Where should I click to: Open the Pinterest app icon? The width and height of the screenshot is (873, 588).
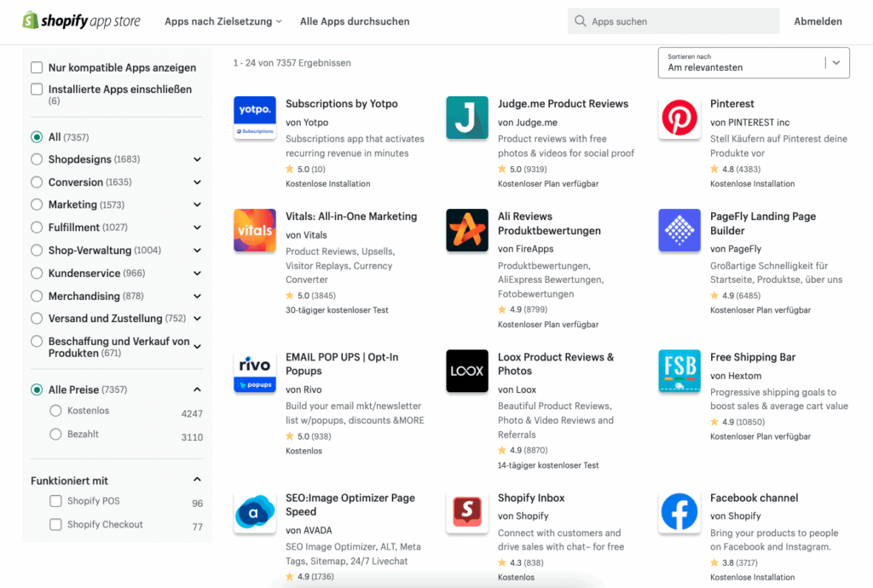pos(679,118)
